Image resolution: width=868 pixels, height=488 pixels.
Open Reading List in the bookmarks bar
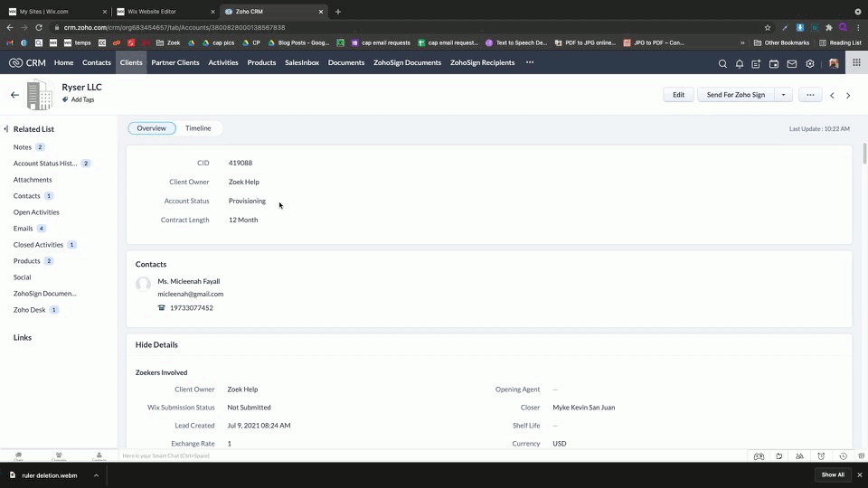[x=840, y=42]
